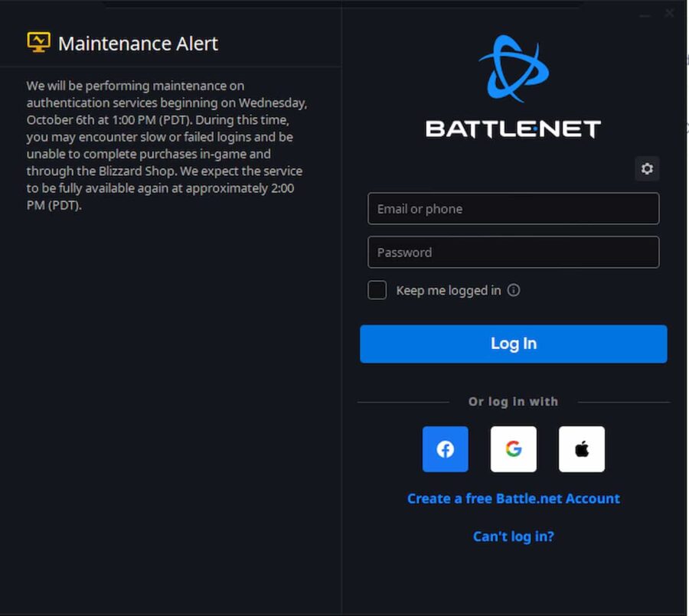Open Create a free Battle.net Account link
The height and width of the screenshot is (616, 689).
coord(513,499)
